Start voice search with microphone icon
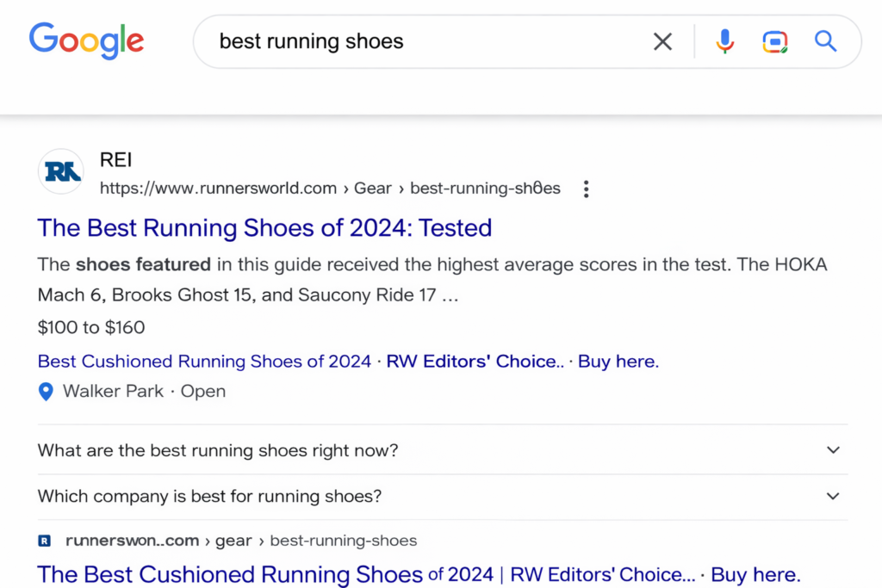Viewport: 882px width, 588px height. click(x=724, y=41)
